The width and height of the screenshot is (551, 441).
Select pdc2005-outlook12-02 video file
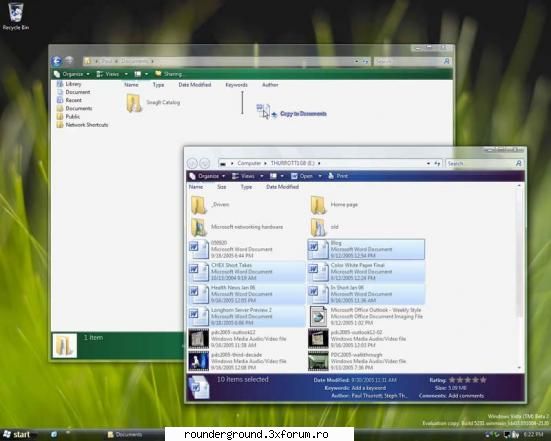pos(357,339)
